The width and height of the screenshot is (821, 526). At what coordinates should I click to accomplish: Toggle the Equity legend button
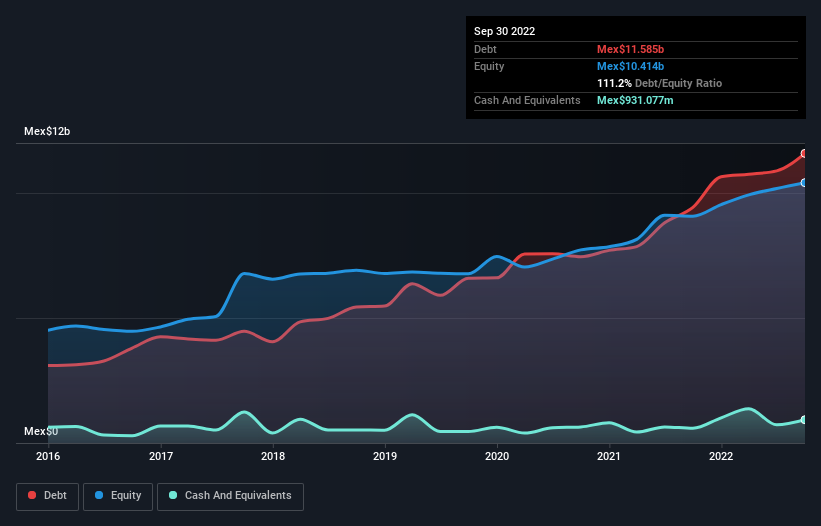[118, 496]
